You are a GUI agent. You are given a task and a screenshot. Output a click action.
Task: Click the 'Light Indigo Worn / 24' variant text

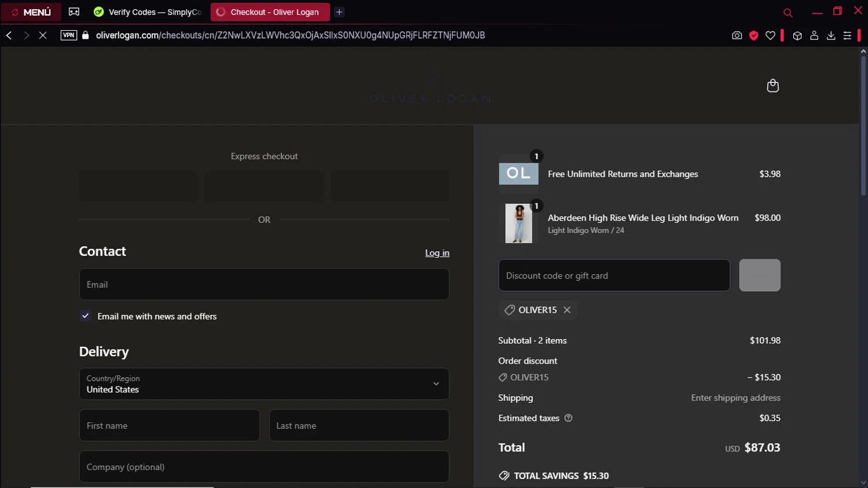586,230
